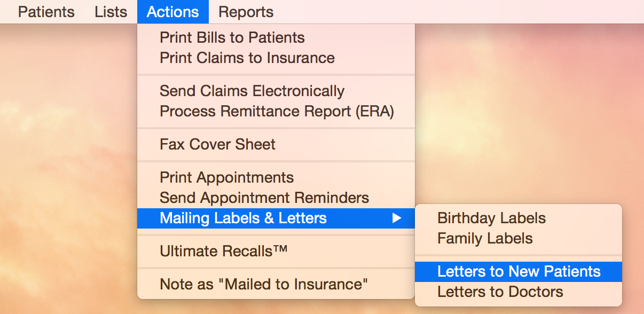Viewport: 644px width, 314px height.
Task: Choose Send Appointment Reminders
Action: click(264, 198)
